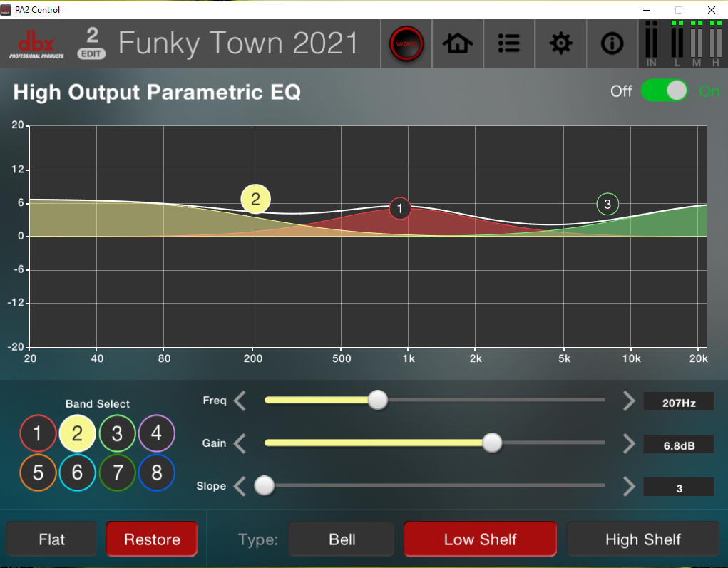Open the settings gear icon

click(560, 44)
